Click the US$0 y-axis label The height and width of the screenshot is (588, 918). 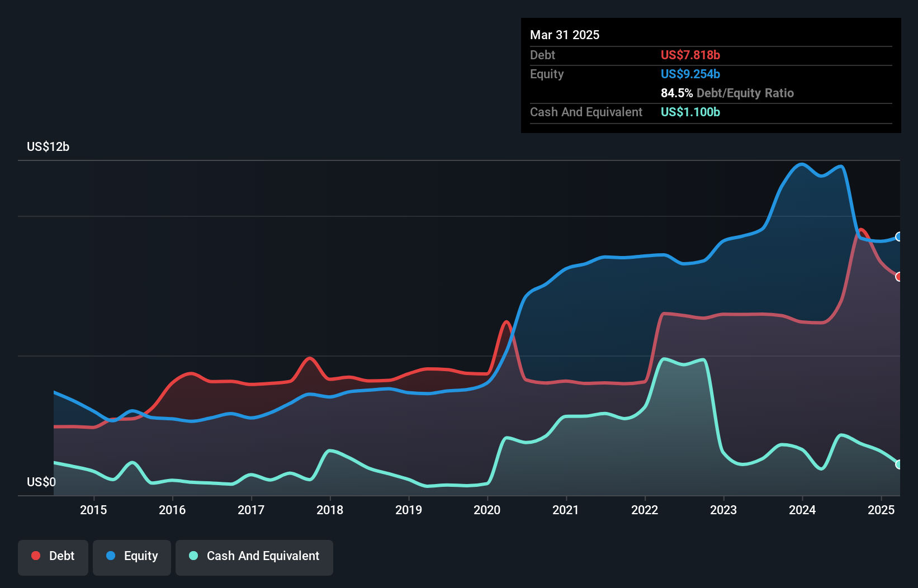(41, 482)
